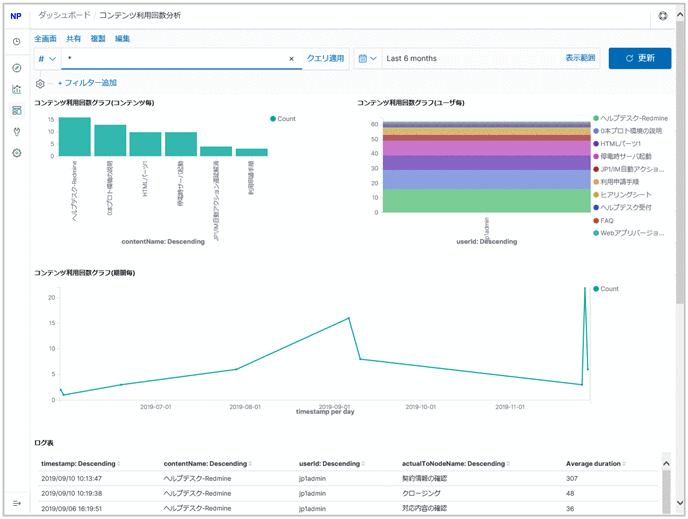Click the help lifebuoy icon

(663, 17)
